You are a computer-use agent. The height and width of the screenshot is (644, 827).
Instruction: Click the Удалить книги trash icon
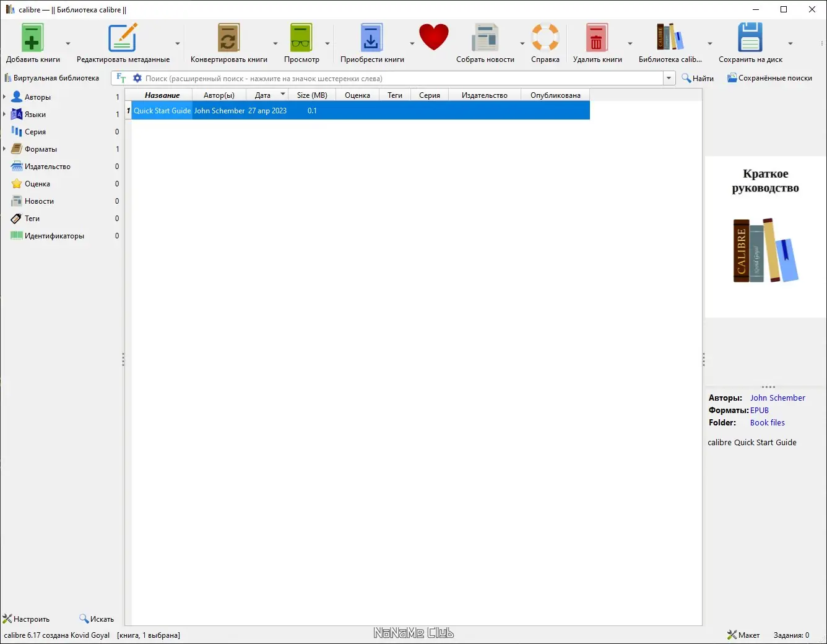597,37
